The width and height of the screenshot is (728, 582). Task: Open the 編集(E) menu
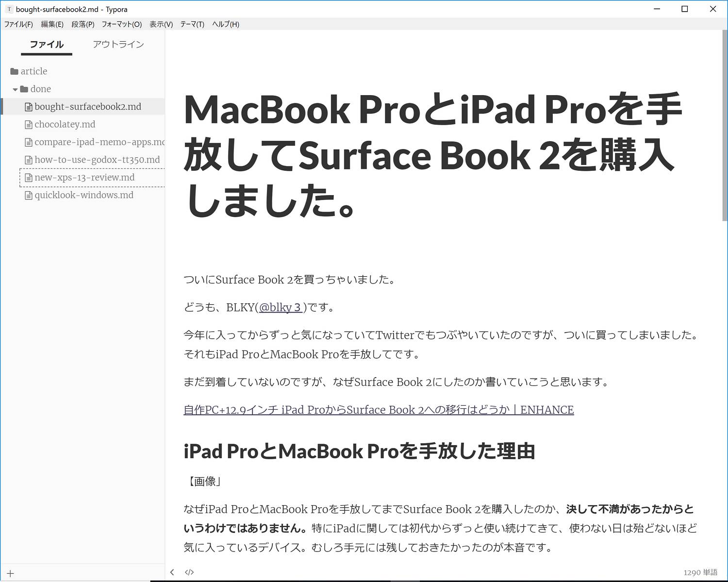pos(52,24)
